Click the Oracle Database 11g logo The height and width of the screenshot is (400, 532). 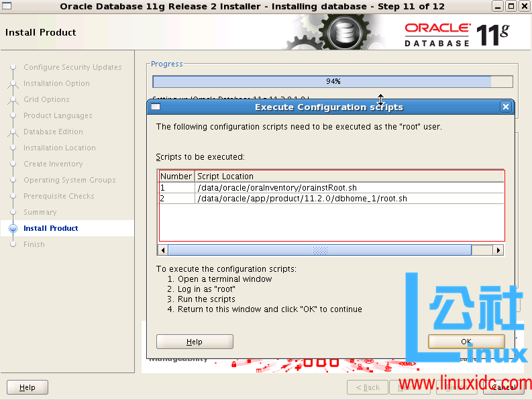tap(457, 35)
